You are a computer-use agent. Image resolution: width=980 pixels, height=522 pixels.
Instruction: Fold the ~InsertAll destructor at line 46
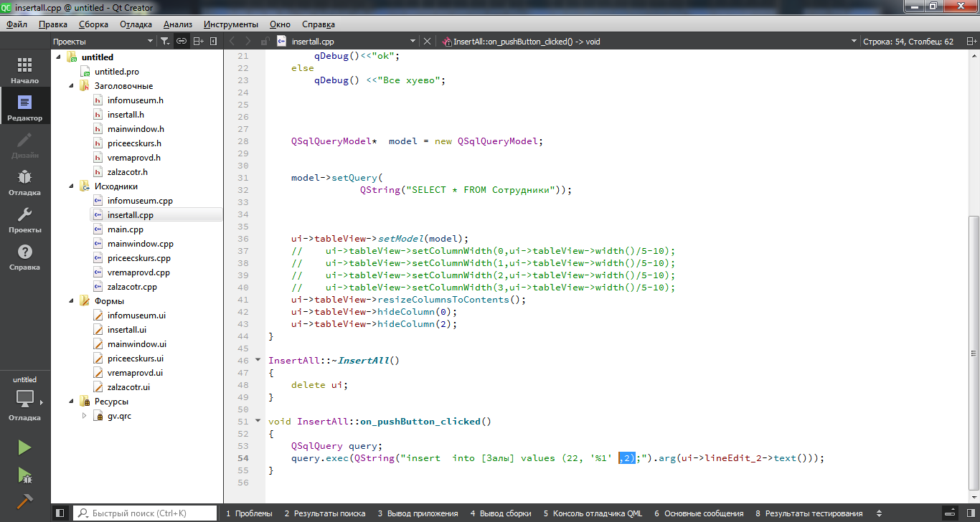click(x=258, y=361)
